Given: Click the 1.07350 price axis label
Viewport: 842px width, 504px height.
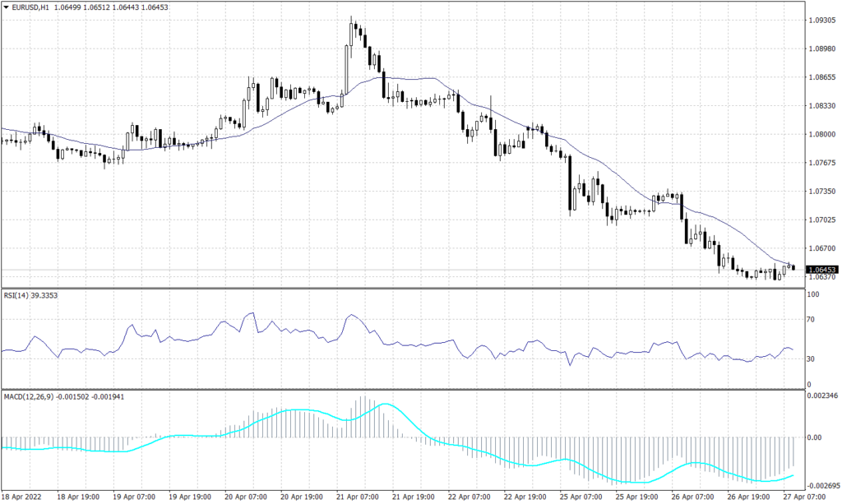Looking at the screenshot, I should point(821,191).
